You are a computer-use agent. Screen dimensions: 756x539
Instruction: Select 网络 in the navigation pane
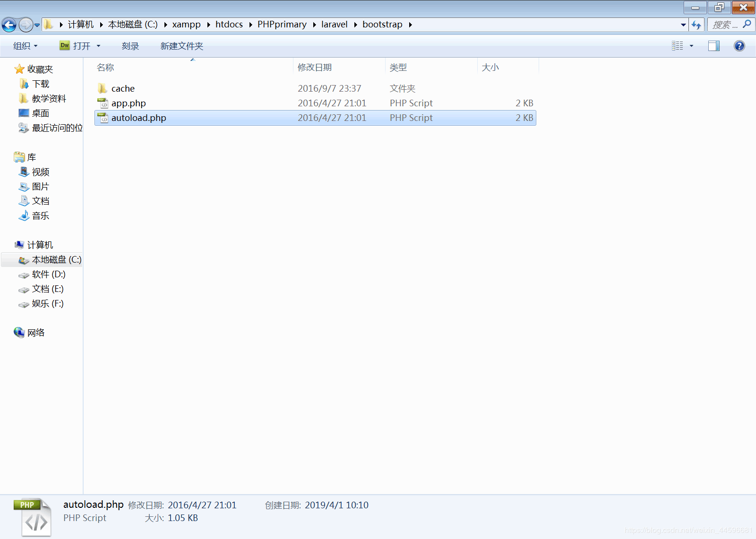[36, 333]
